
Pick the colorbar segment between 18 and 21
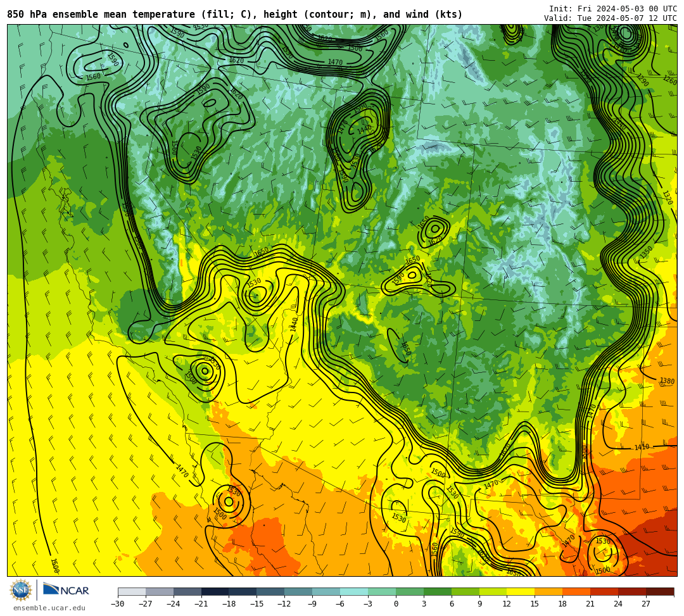[576, 591]
